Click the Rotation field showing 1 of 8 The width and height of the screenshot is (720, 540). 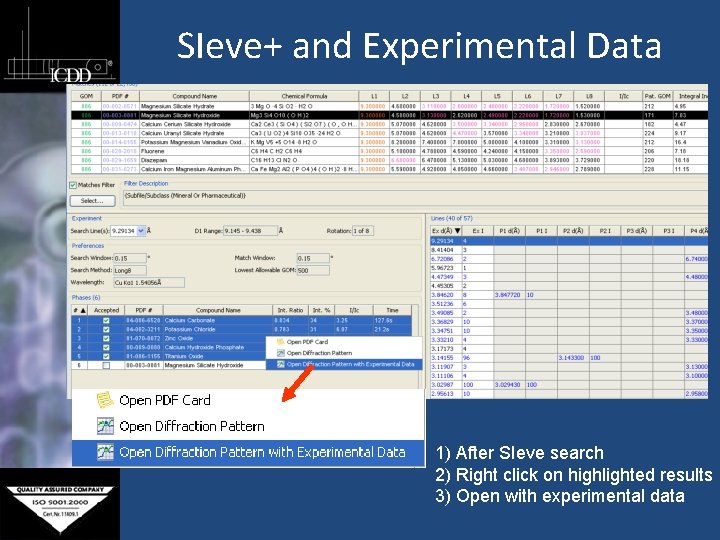362,231
